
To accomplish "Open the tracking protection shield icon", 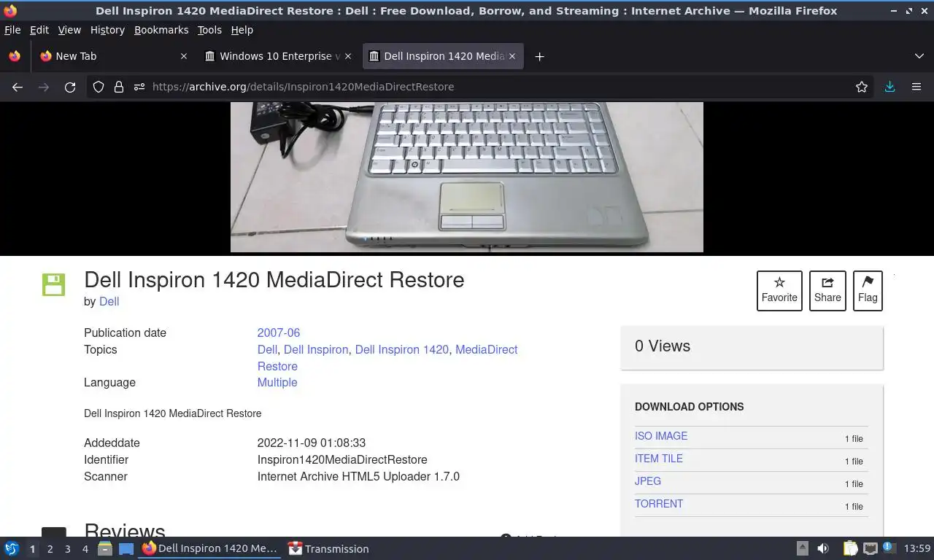I will click(99, 87).
